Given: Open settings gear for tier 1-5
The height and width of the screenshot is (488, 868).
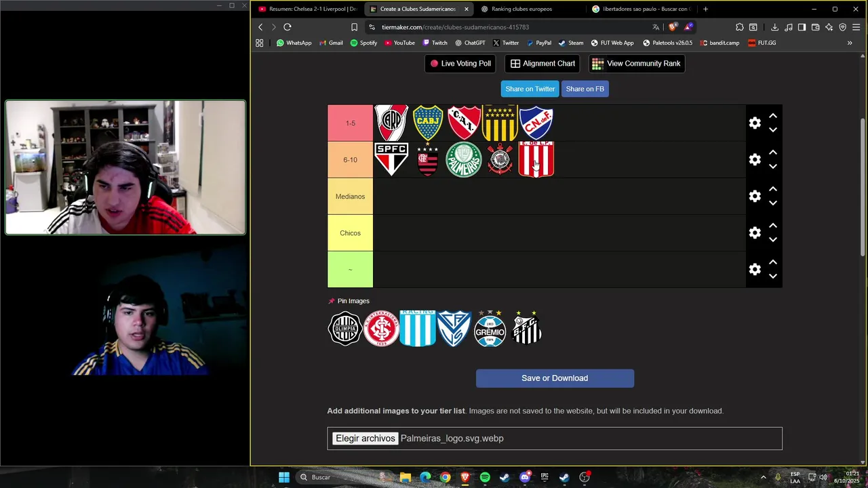Looking at the screenshot, I should click(x=755, y=123).
